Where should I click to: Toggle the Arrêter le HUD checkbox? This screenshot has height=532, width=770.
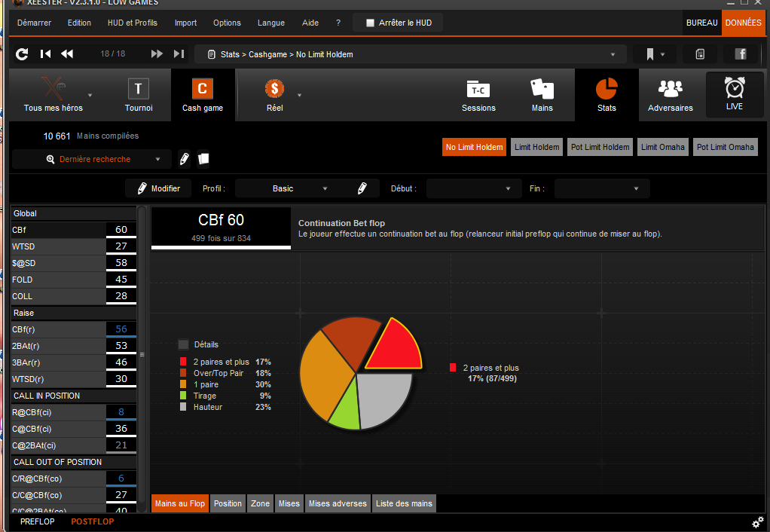click(370, 23)
